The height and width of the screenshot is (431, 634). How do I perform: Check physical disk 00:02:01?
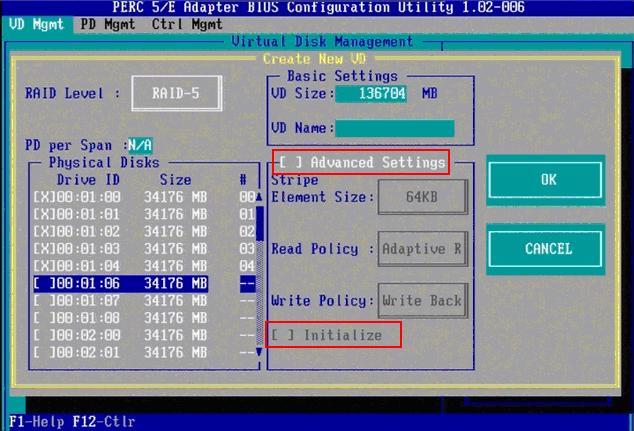(x=44, y=353)
